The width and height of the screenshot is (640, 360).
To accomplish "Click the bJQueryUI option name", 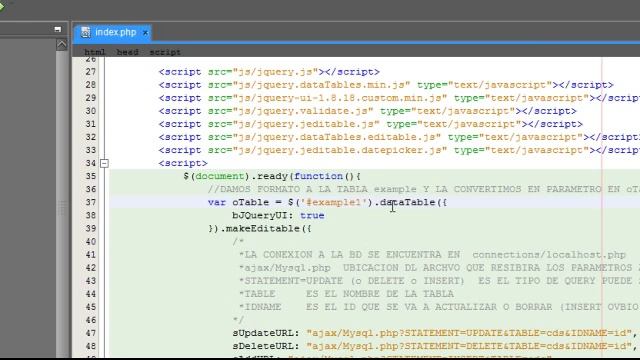I will (260, 216).
